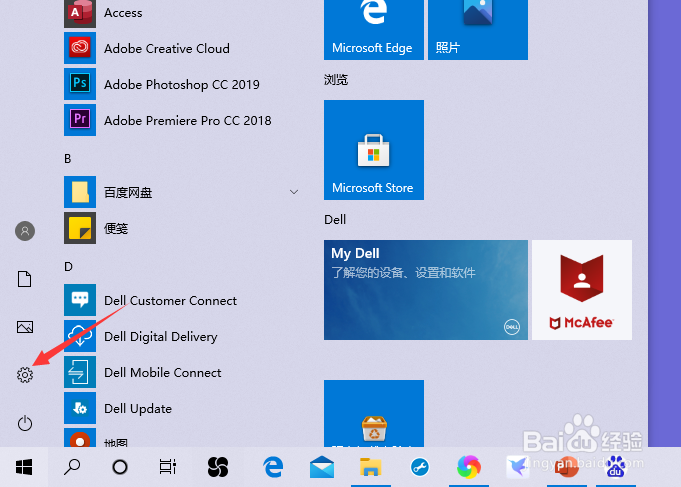Screen dimensions: 681x487
Task: Click the B letter group header
Action: point(68,159)
